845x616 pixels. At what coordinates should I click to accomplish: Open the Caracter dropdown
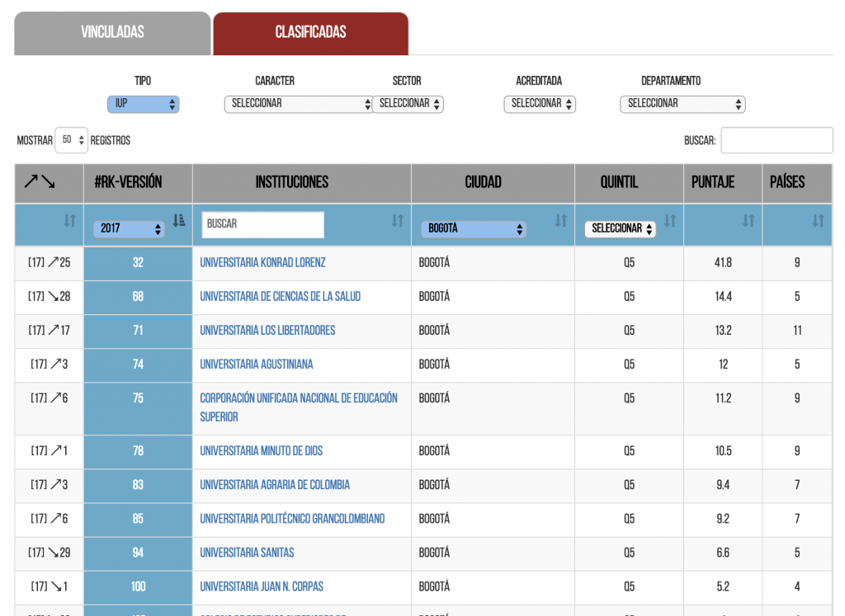[x=298, y=104]
